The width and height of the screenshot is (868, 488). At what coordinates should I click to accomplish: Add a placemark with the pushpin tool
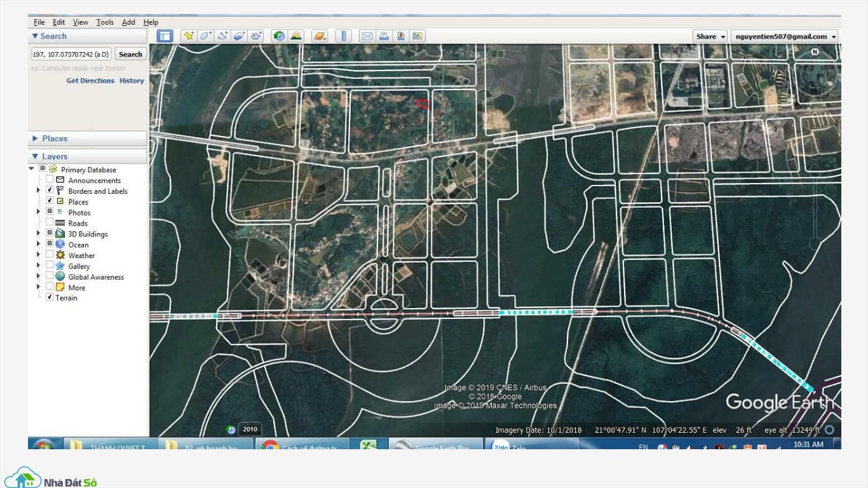pos(188,36)
